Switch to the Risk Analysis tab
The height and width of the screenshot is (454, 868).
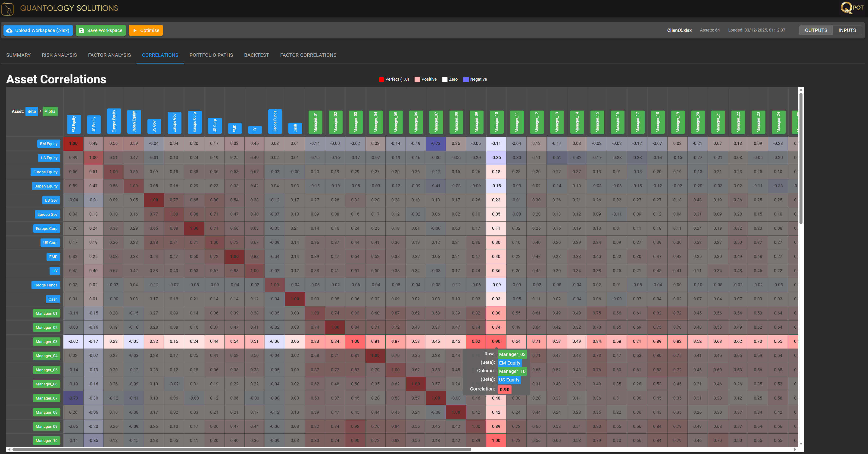tap(59, 55)
